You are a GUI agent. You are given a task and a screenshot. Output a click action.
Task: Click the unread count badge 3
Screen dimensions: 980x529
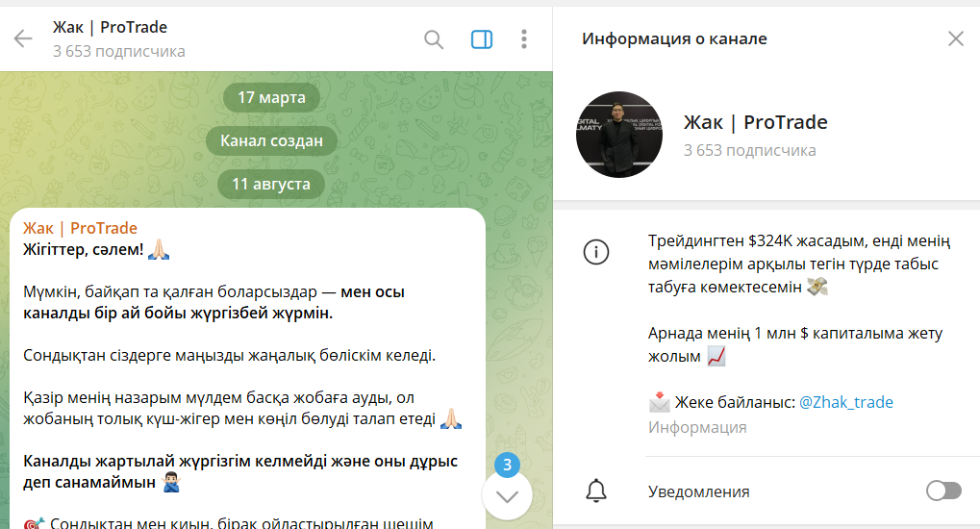[x=507, y=465]
